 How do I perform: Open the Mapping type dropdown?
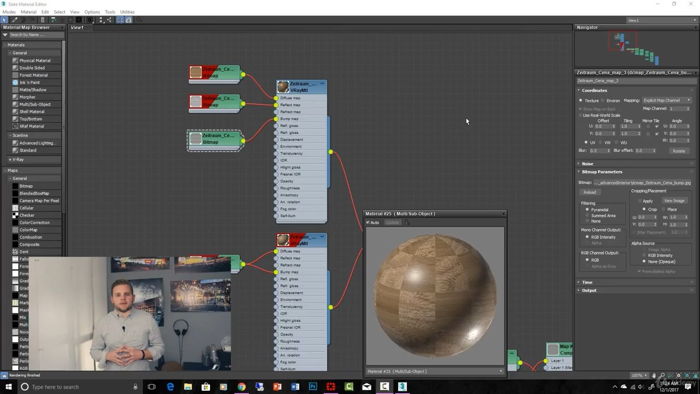667,100
